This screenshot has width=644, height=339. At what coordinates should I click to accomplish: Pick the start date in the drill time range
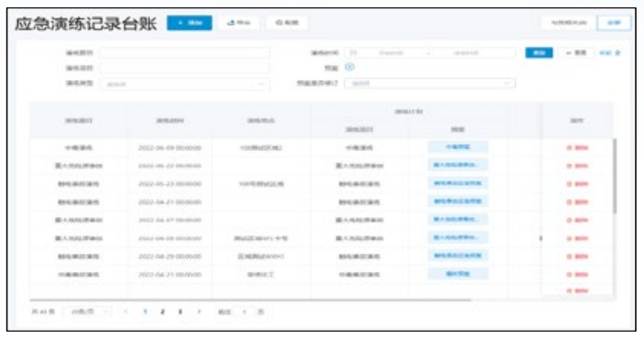click(390, 53)
